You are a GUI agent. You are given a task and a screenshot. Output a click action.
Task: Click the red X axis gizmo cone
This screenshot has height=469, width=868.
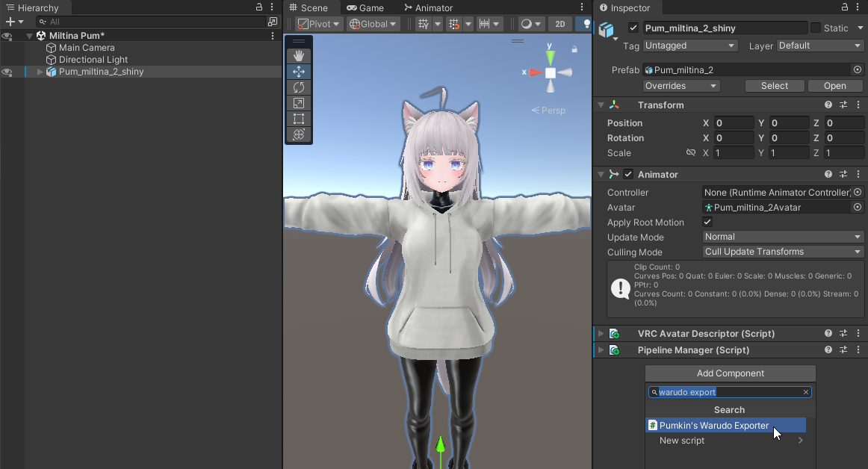[536, 72]
